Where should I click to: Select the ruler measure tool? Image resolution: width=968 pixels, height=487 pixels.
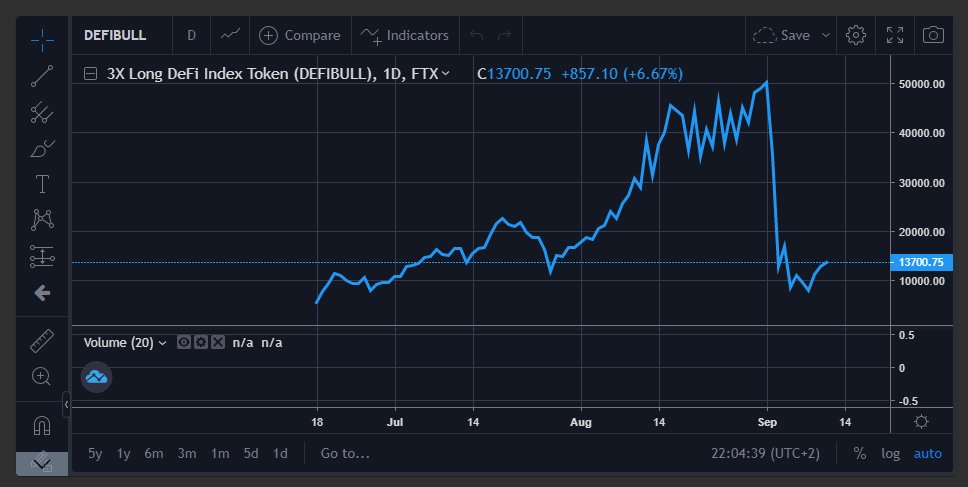[42, 341]
